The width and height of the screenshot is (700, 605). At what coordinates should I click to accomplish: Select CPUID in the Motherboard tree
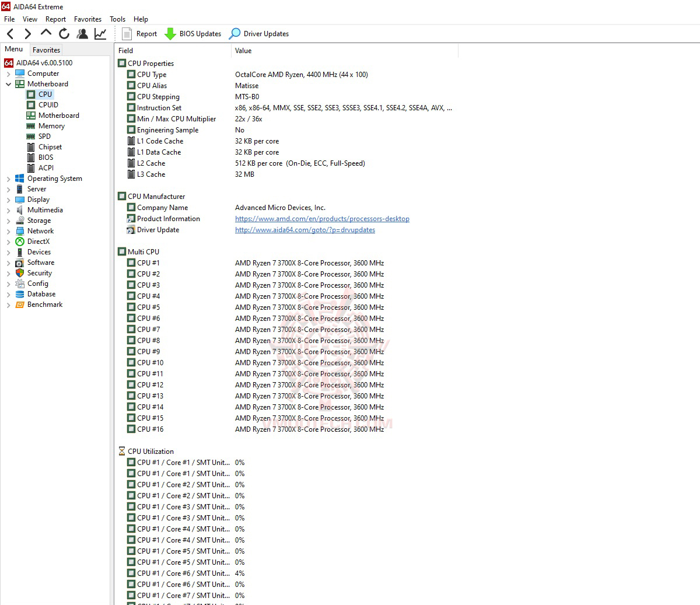pos(48,105)
